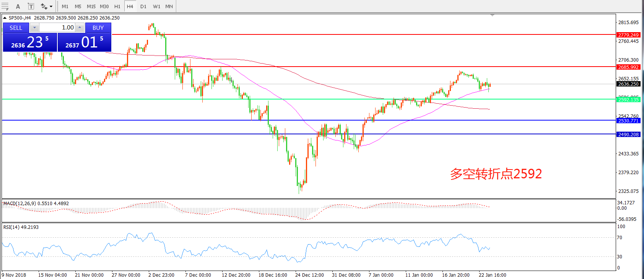Switch the chart to M15 timeframe
The width and height of the screenshot is (644, 279).
91,6
